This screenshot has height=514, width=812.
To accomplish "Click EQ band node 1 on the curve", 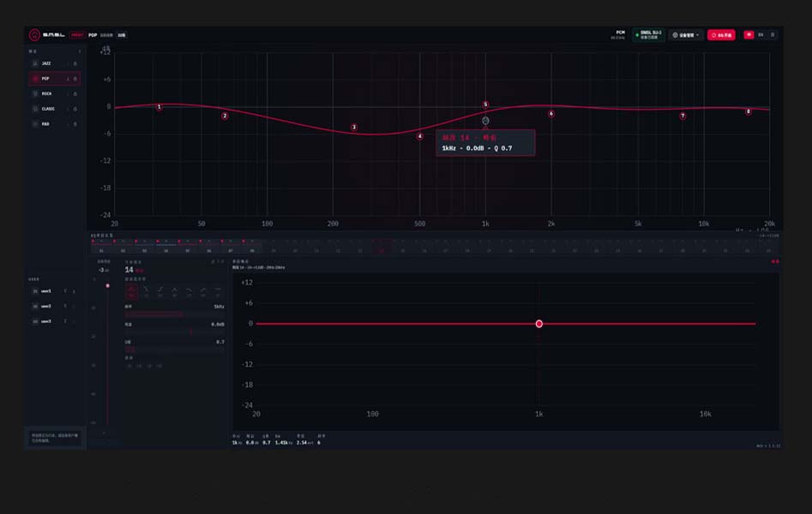I will [159, 107].
